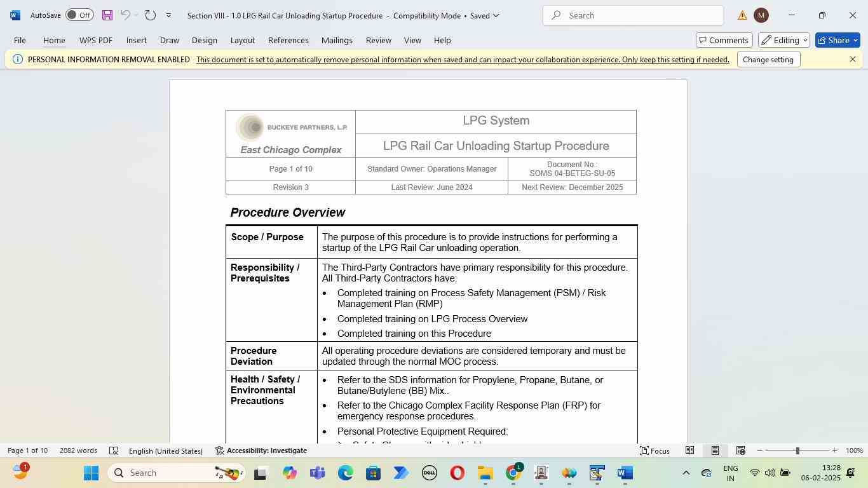The height and width of the screenshot is (488, 868).
Task: Open Google Chrome from the taskbar
Action: pyautogui.click(x=513, y=473)
